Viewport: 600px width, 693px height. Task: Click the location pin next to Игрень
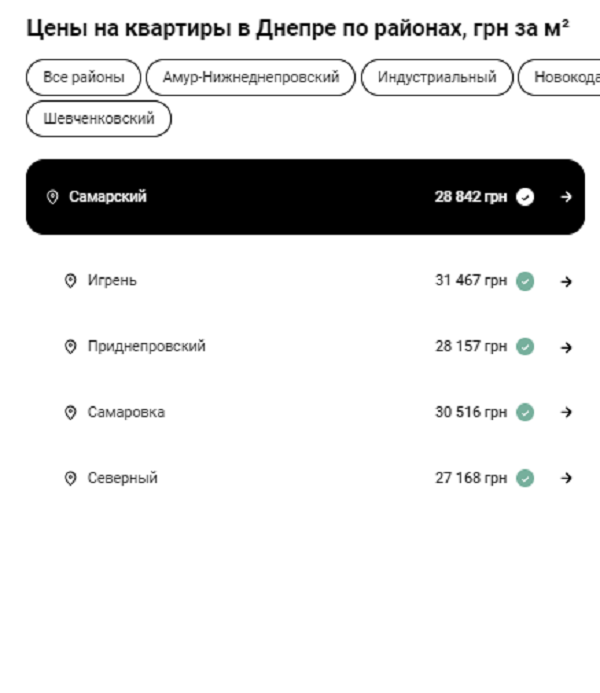pos(70,281)
